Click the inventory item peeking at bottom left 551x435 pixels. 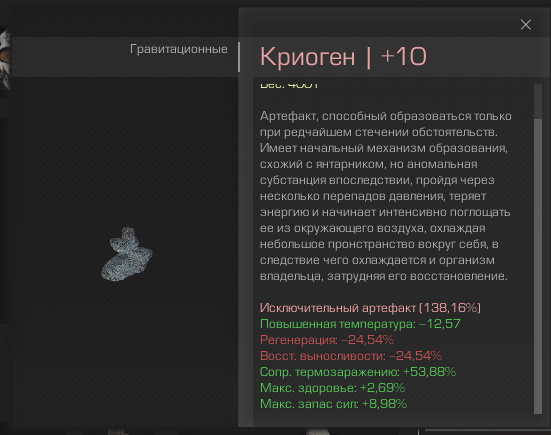tap(118, 431)
